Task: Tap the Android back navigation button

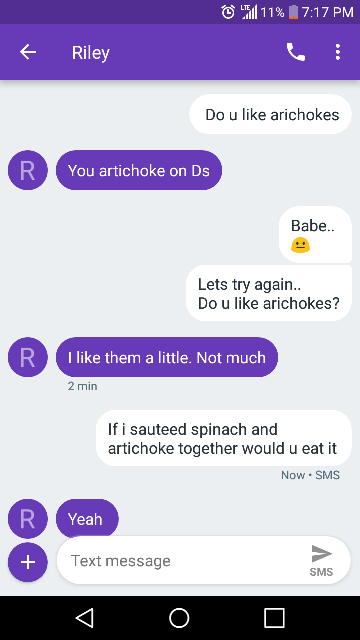Action: coord(85,618)
